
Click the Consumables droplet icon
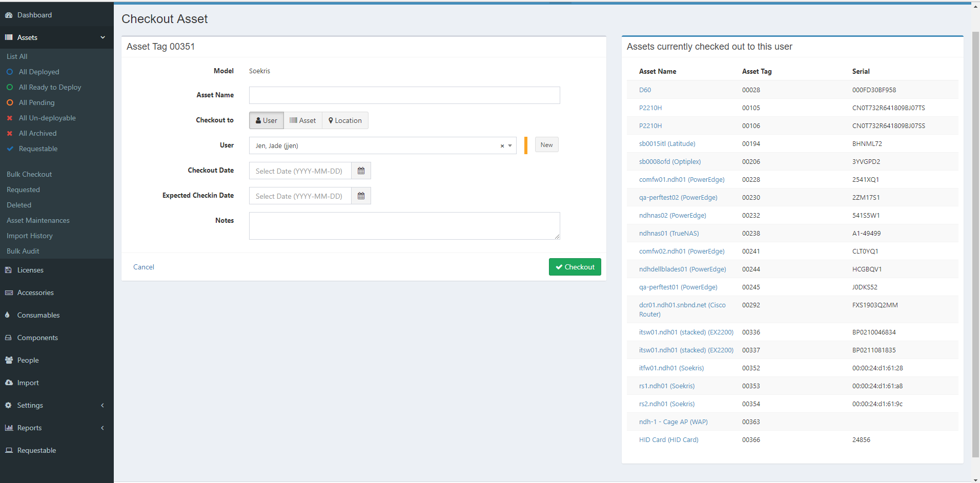(7, 315)
